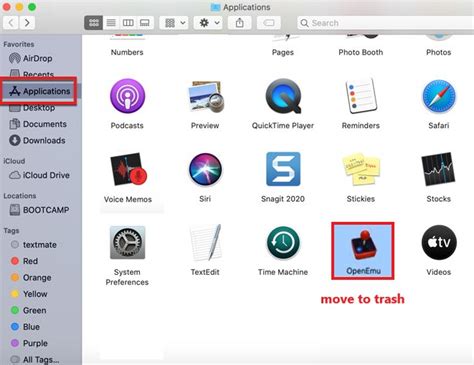Switch to column view
Viewport: 474px width, 365px height.
pyautogui.click(x=128, y=23)
